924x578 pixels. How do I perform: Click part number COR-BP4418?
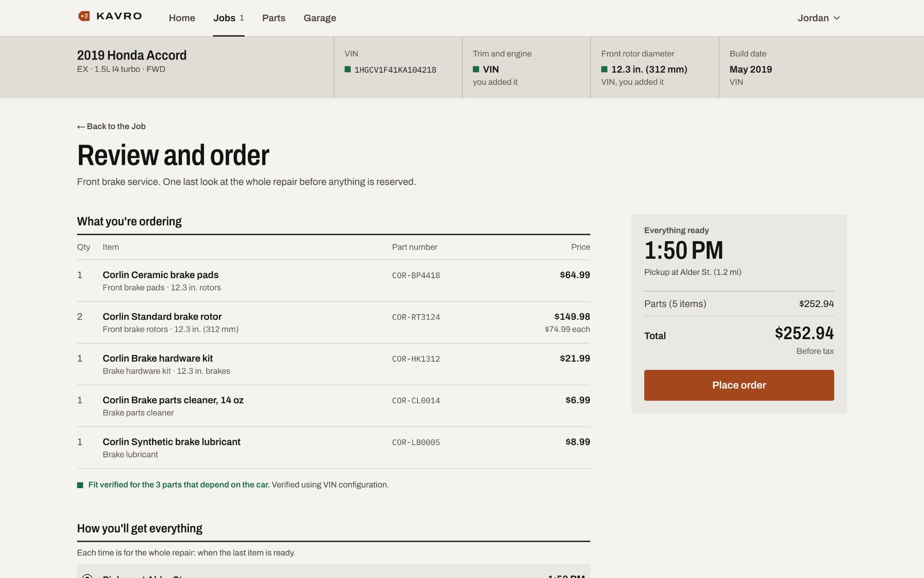pos(416,275)
